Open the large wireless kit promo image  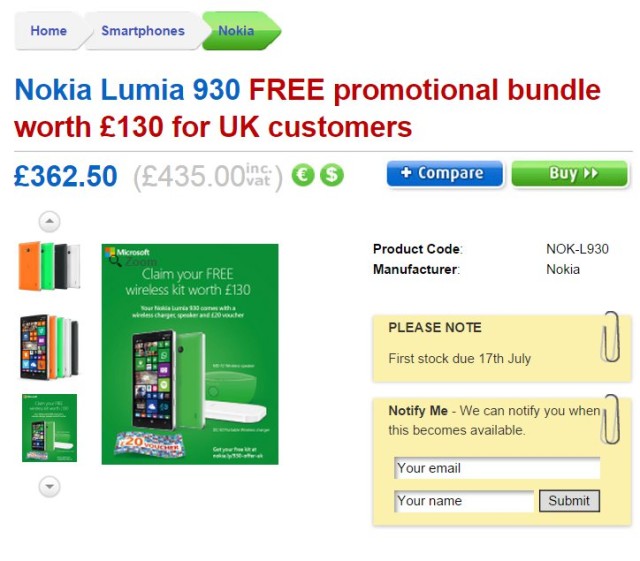pyautogui.click(x=190, y=354)
